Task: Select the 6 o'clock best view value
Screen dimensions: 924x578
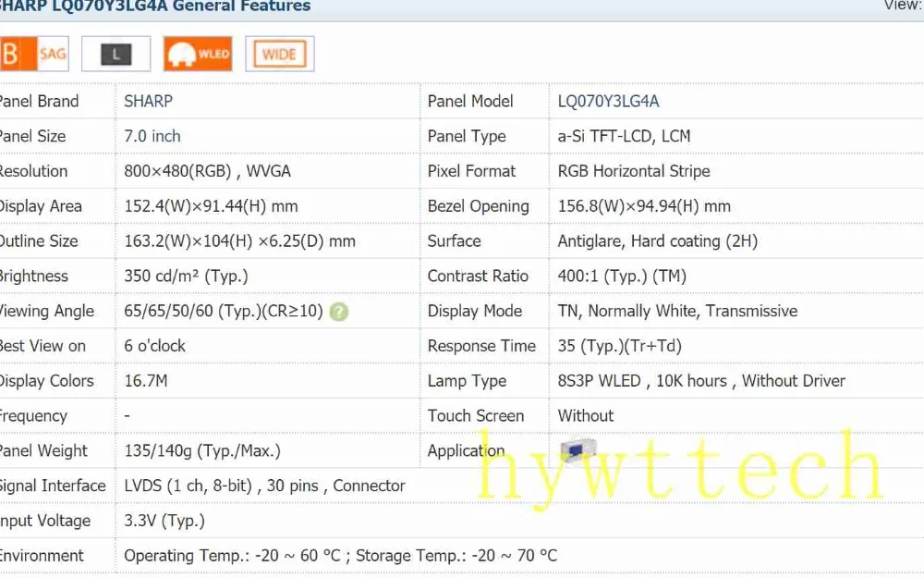Action: pos(154,346)
